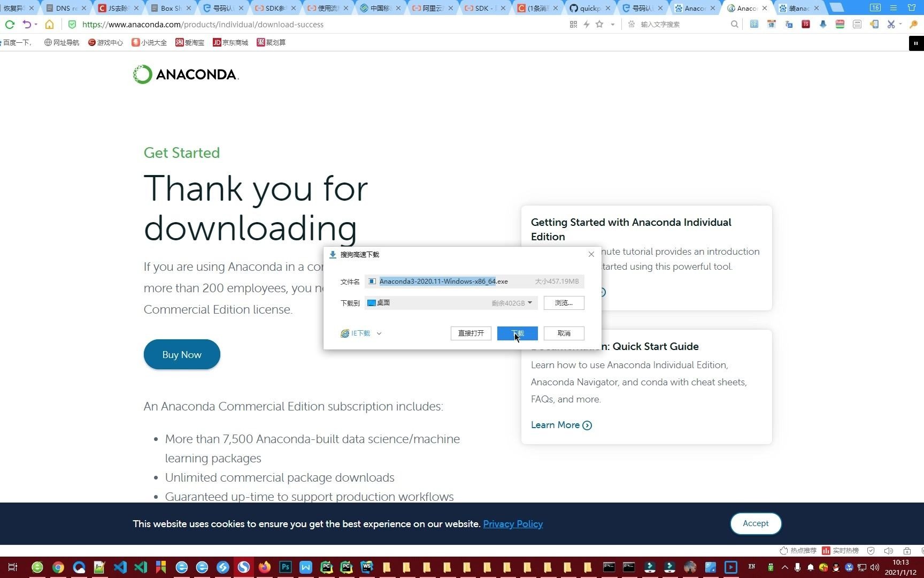Expand the arrow beside the favorites star
The width and height of the screenshot is (924, 578).
[613, 25]
